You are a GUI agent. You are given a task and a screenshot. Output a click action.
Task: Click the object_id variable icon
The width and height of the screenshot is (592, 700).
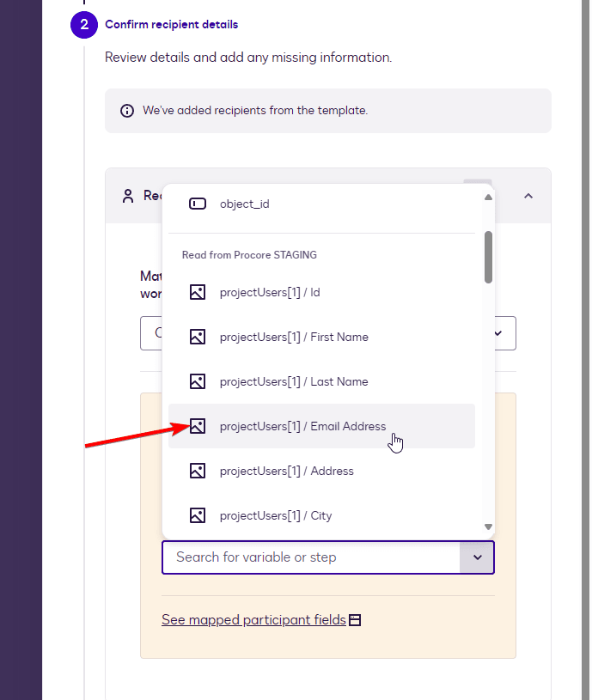tap(198, 204)
